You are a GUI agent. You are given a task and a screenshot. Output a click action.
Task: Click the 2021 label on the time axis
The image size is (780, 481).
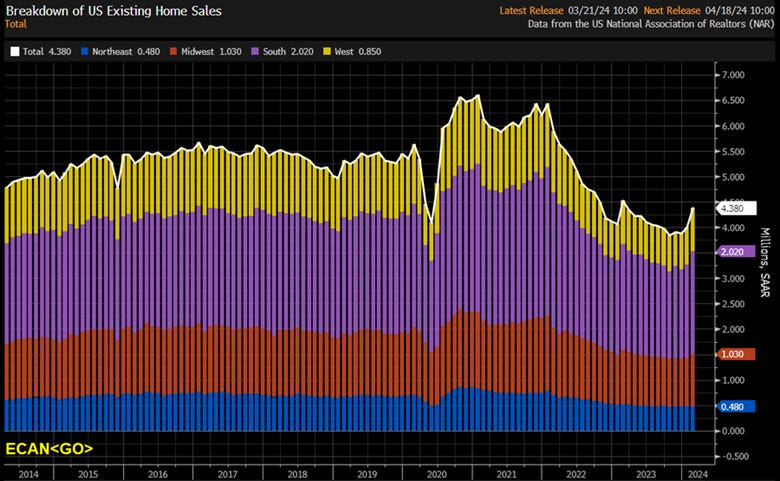tap(507, 474)
